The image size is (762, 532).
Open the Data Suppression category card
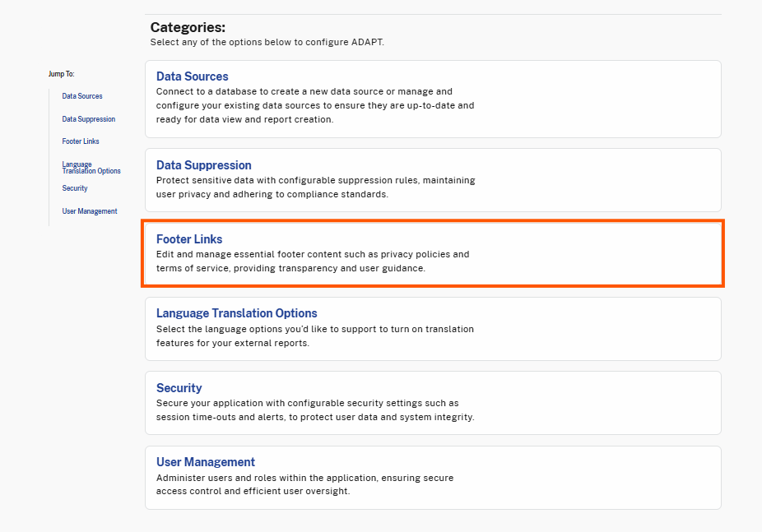[x=432, y=179]
